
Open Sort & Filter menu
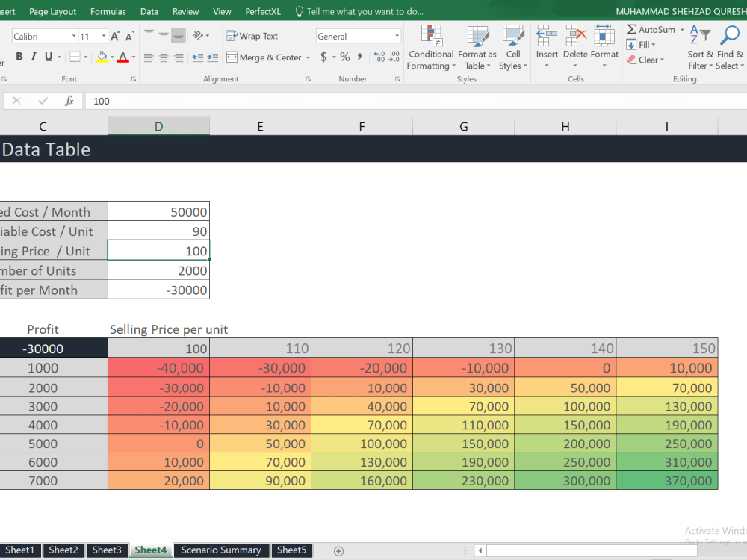point(700,48)
